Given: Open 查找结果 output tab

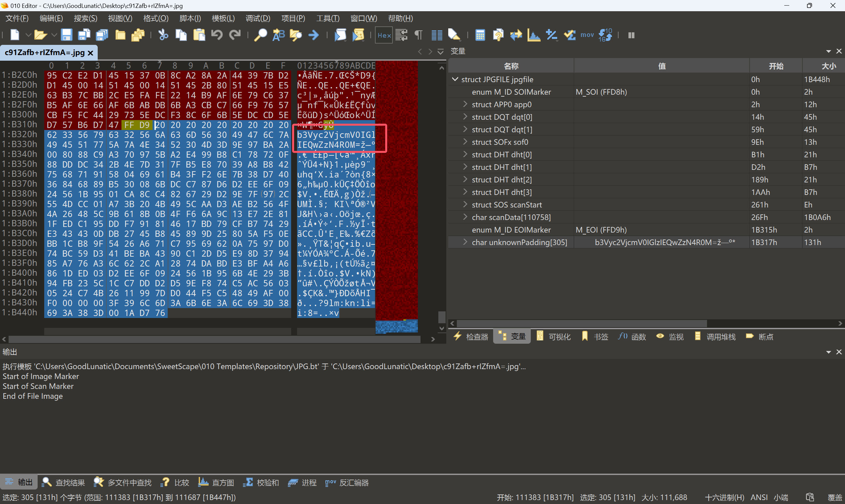Looking at the screenshot, I should coord(63,482).
